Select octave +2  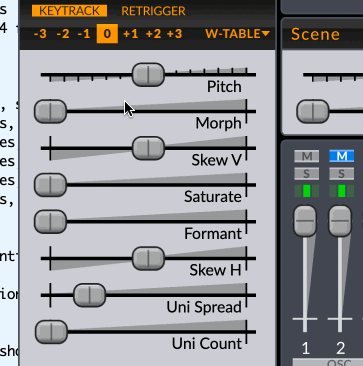click(153, 34)
